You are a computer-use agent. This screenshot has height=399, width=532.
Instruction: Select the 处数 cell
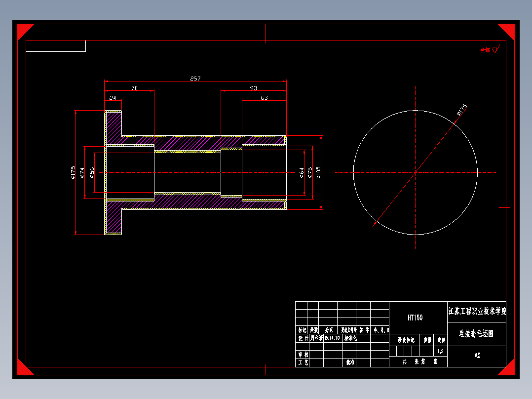313,330
